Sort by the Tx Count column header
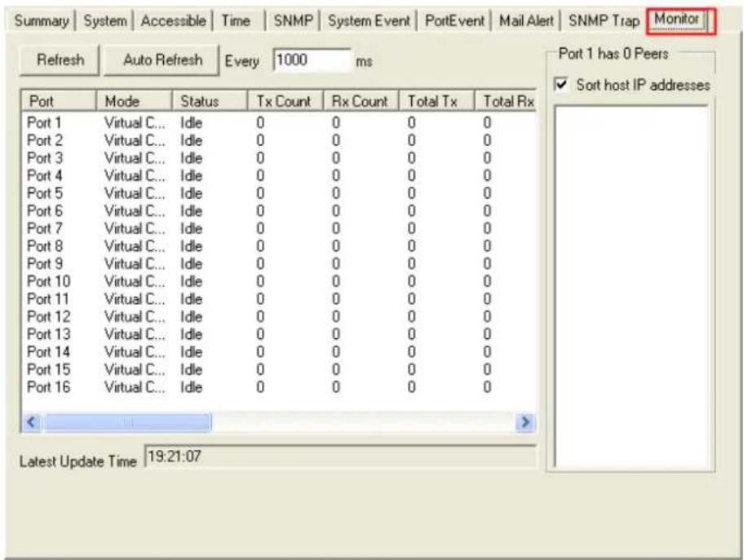The height and width of the screenshot is (560, 744). pos(286,101)
